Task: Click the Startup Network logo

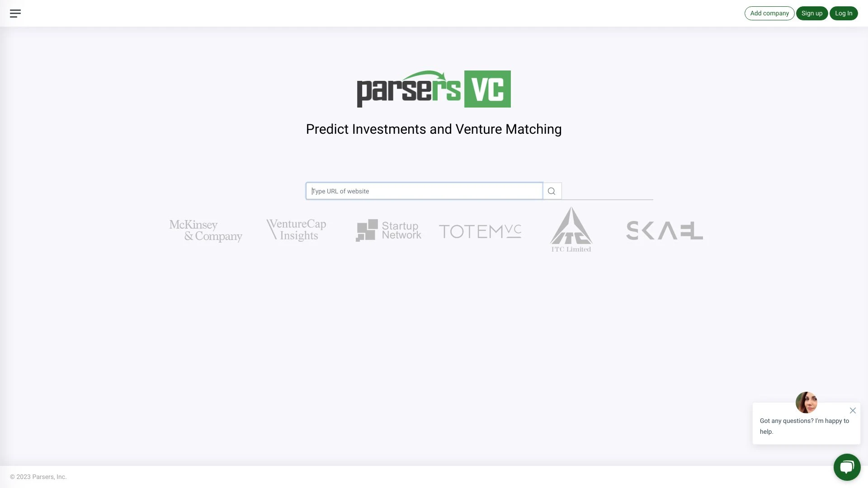Action: (388, 230)
